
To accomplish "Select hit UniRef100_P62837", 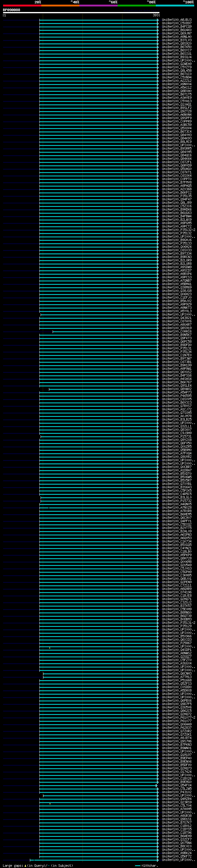I will pyautogui.click(x=177, y=728).
